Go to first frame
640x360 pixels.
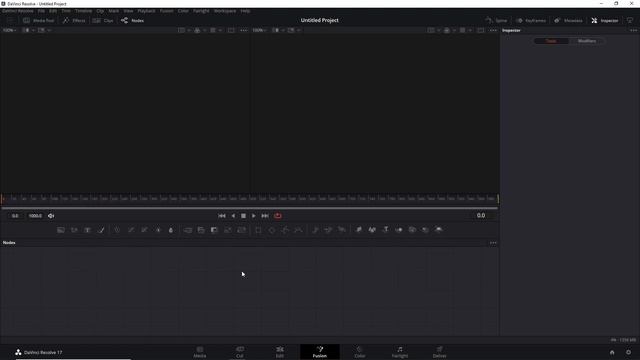pos(222,216)
